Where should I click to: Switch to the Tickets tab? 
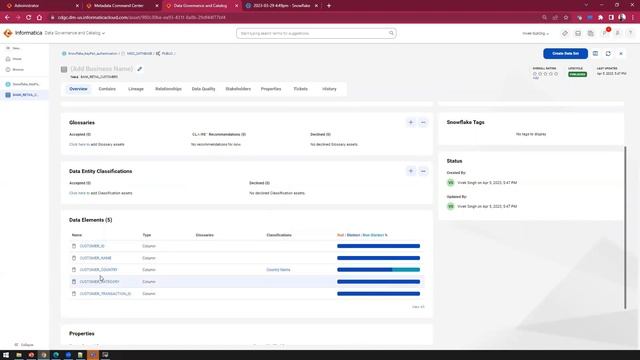(x=300, y=89)
